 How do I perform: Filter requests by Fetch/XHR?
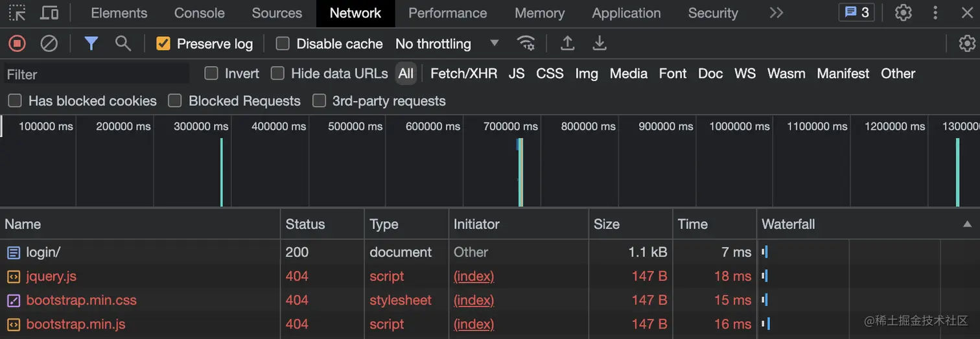tap(463, 73)
